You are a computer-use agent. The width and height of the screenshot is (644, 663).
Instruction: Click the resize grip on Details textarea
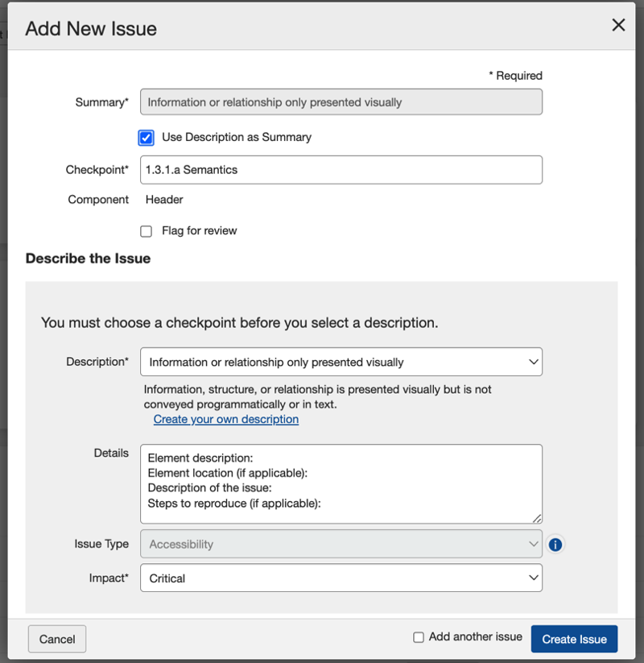point(536,516)
